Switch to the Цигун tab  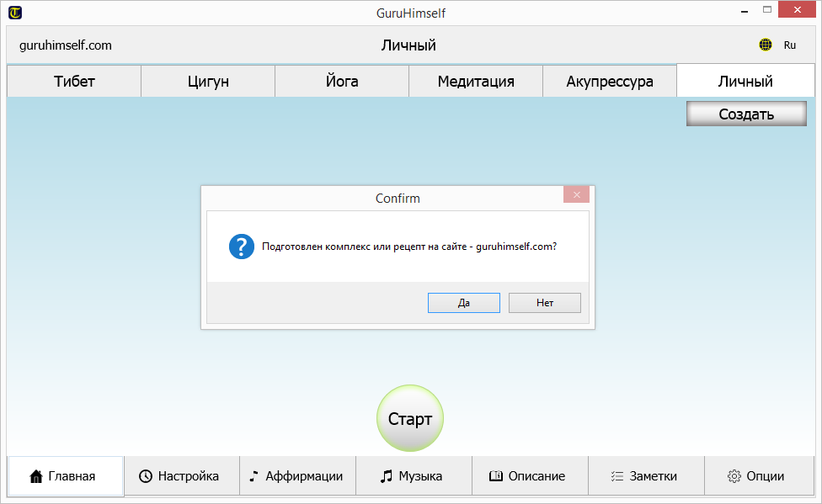click(x=208, y=82)
